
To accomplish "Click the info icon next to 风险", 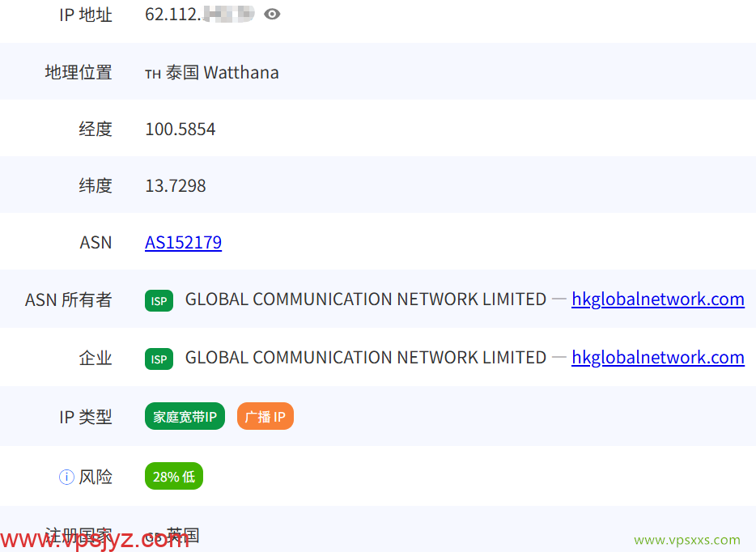I will coord(66,477).
